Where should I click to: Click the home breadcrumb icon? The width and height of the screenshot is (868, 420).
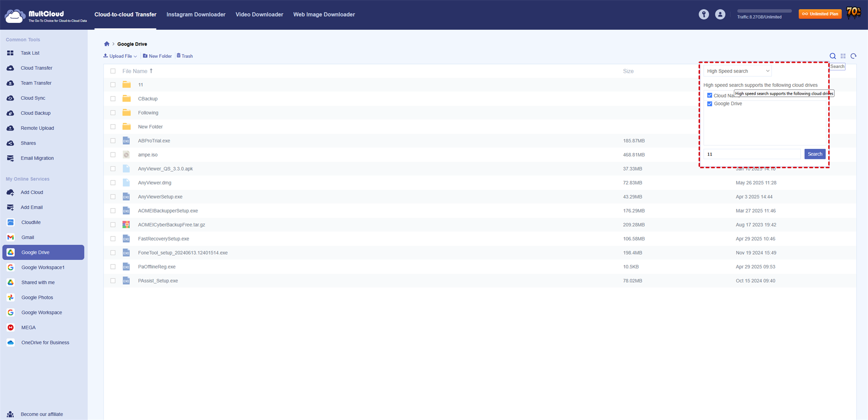coord(107,44)
